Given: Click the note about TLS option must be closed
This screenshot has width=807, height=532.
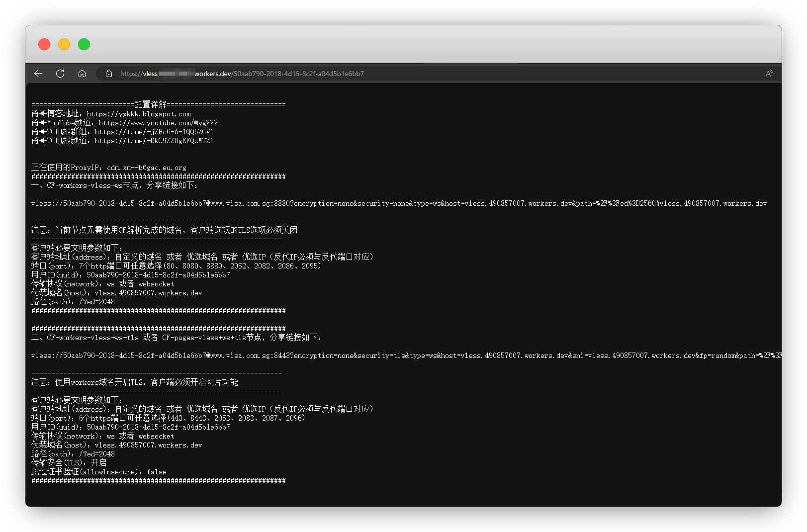Looking at the screenshot, I should [x=165, y=230].
